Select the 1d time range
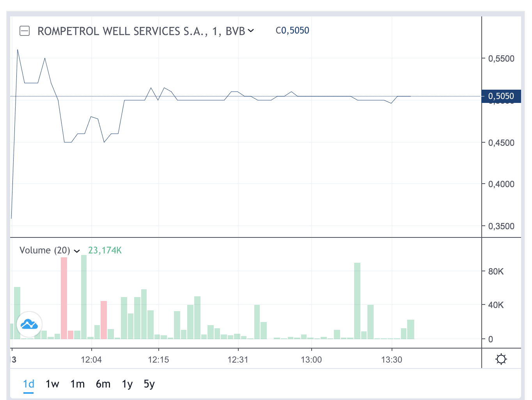Viewport: 532px width, 400px height. pyautogui.click(x=28, y=384)
